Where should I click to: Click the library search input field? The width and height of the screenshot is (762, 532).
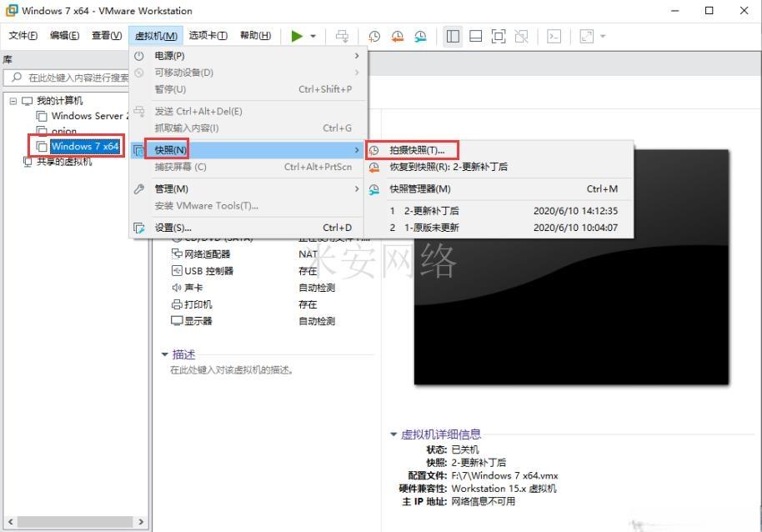tap(78, 78)
